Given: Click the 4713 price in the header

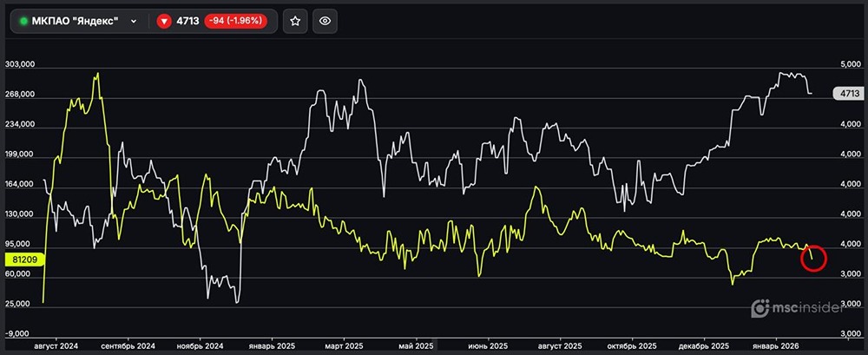Looking at the screenshot, I should (x=187, y=21).
